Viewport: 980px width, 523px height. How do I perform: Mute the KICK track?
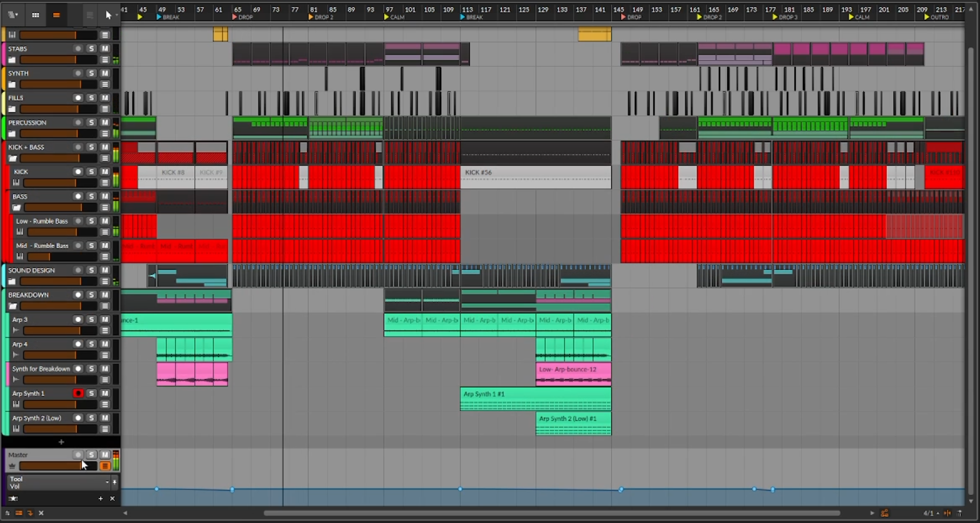click(105, 171)
